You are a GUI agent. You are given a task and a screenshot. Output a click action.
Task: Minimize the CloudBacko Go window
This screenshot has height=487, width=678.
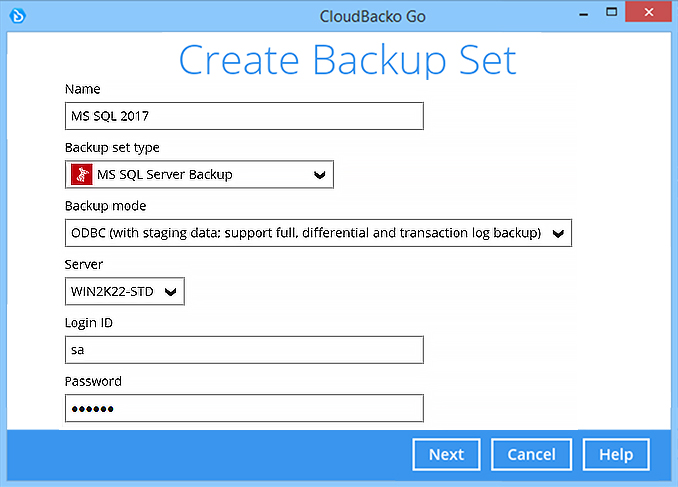pos(584,13)
